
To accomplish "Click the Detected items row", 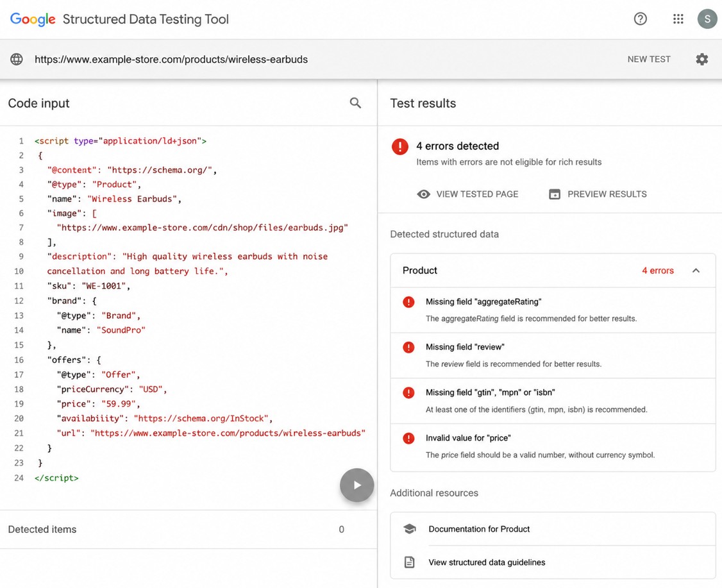I will [189, 530].
